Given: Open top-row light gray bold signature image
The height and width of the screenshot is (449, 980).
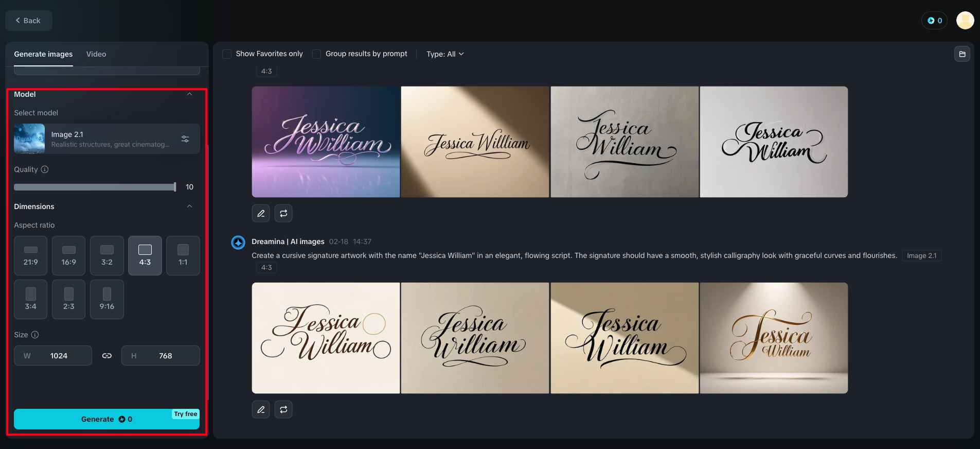Looking at the screenshot, I should pyautogui.click(x=774, y=142).
